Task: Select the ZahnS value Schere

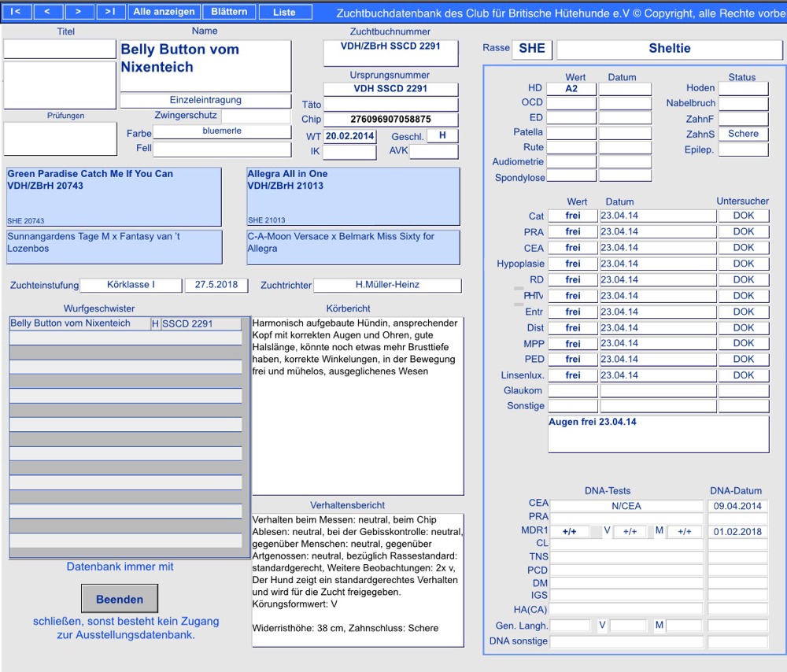Action: [744, 134]
